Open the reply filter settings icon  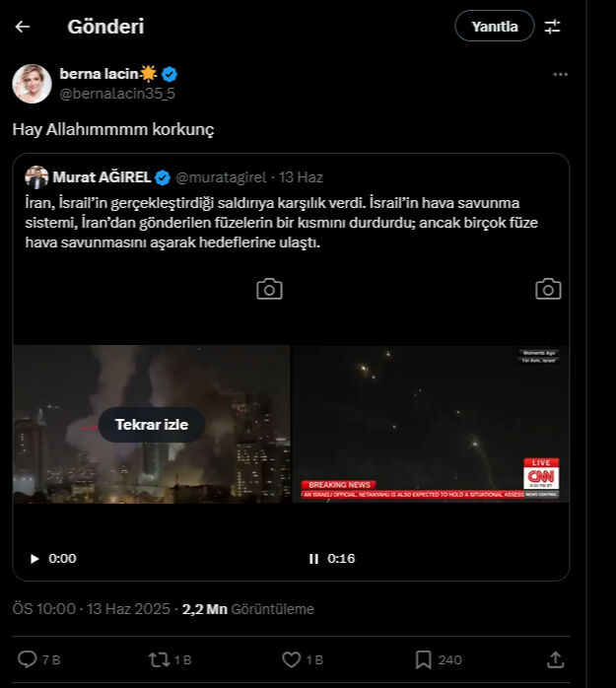[x=552, y=27]
